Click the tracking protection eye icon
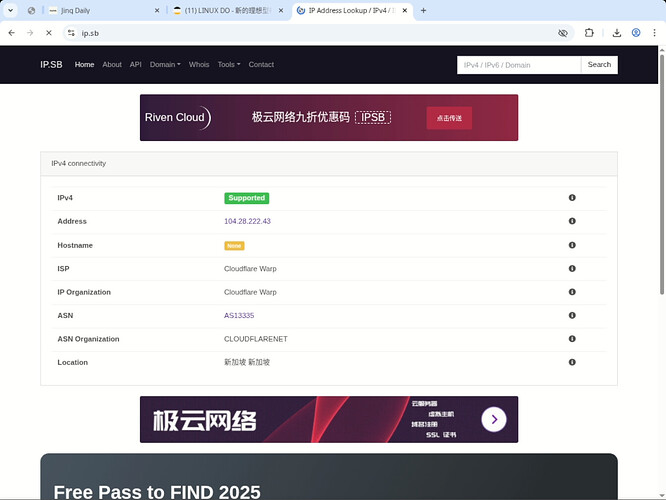Viewport: 666px width, 500px height. tap(563, 33)
